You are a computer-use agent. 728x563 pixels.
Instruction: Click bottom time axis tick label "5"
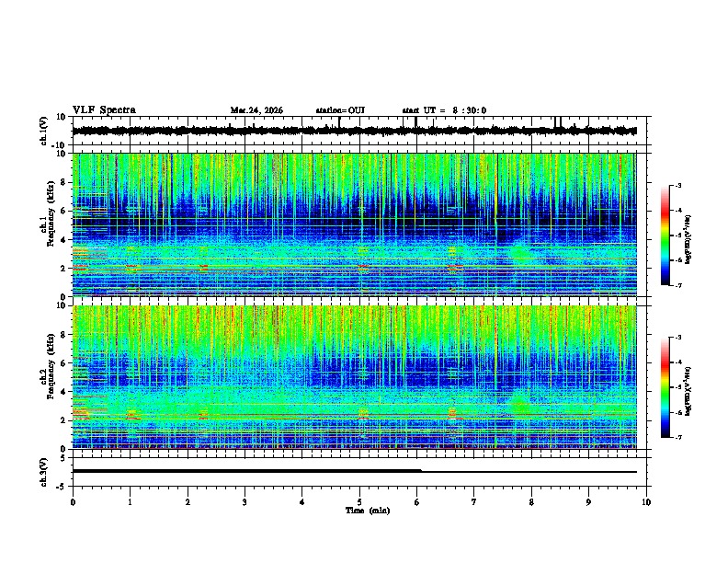(x=359, y=502)
